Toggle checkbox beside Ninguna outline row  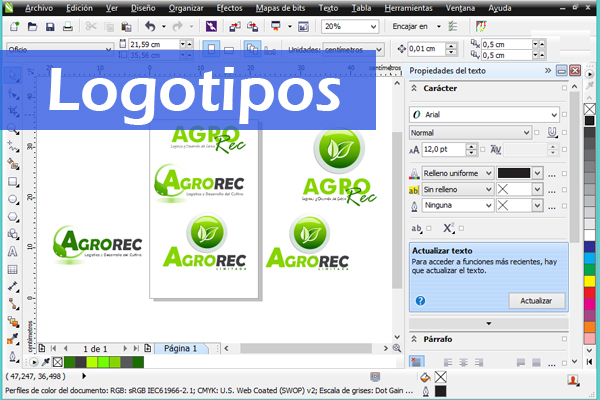pyautogui.click(x=564, y=206)
